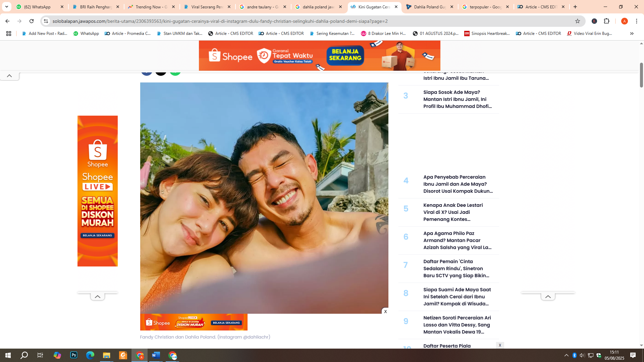The width and height of the screenshot is (644, 362).
Task: Open the Video Viral Erin Bug bookmark
Action: click(x=590, y=34)
